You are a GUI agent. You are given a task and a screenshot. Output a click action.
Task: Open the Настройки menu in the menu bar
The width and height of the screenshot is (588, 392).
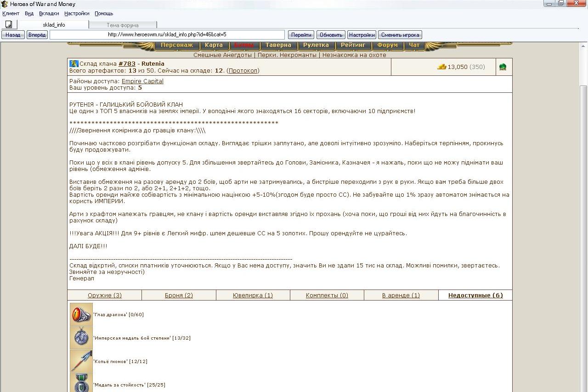pos(77,14)
